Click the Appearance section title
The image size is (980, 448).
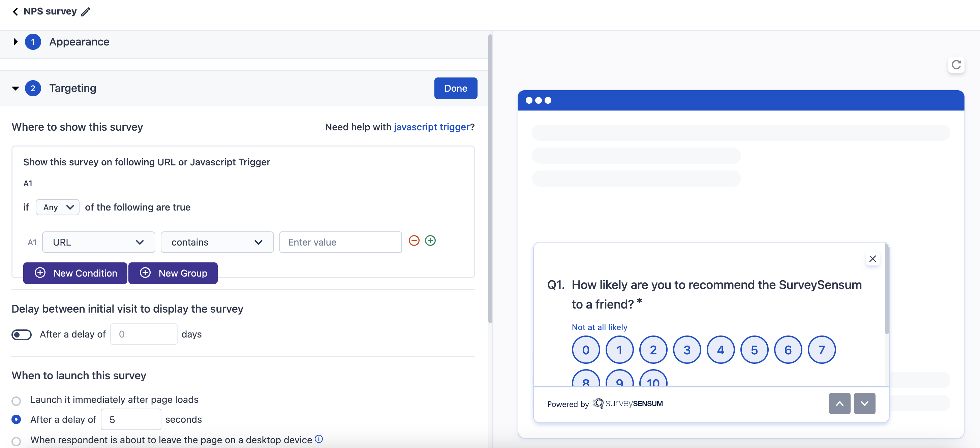coord(79,42)
